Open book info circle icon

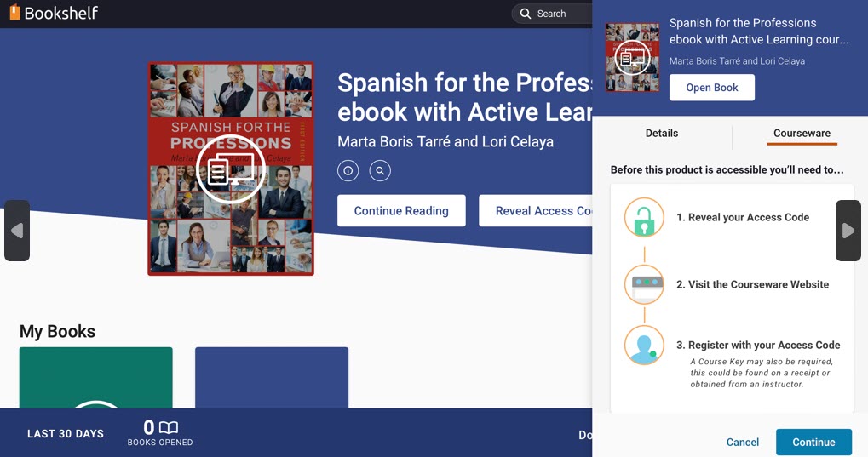pos(348,171)
